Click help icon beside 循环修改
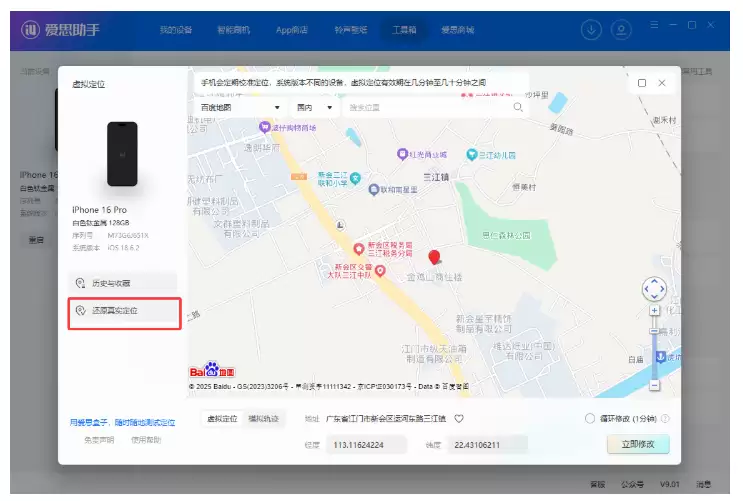 665,419
